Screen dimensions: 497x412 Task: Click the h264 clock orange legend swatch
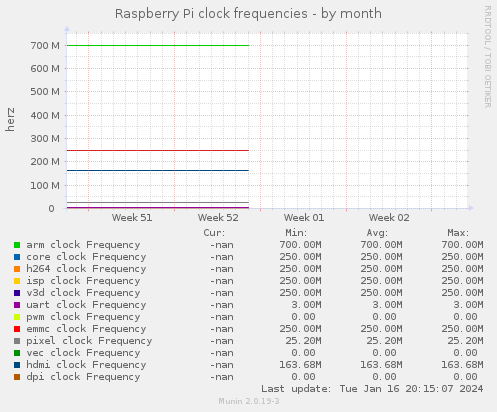click(x=17, y=269)
